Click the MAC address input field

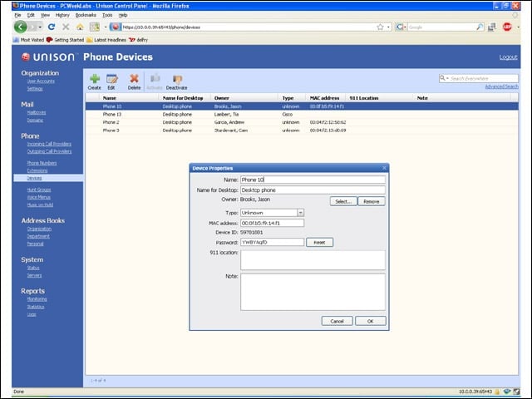pos(272,223)
